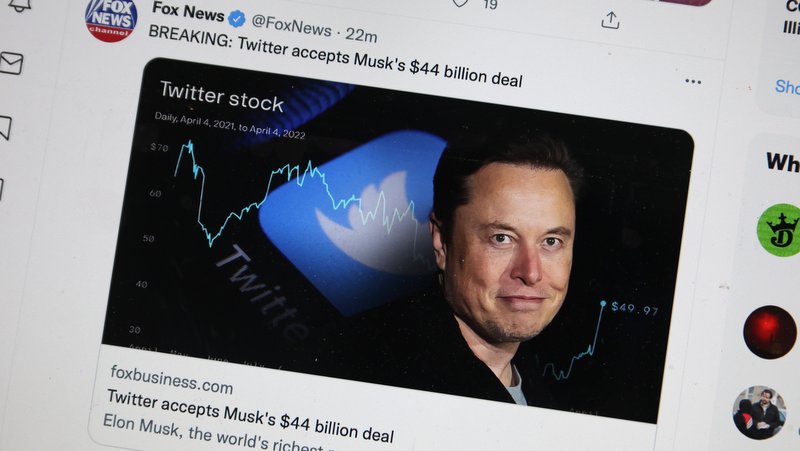Click the dark red circular avatar in sidebar
This screenshot has height=451, width=800.
click(770, 331)
